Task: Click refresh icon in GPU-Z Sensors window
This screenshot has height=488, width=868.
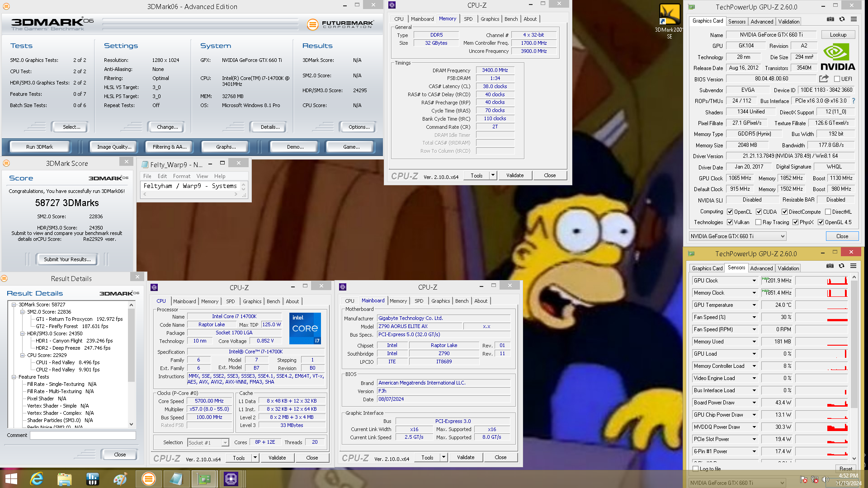Action: click(x=841, y=266)
